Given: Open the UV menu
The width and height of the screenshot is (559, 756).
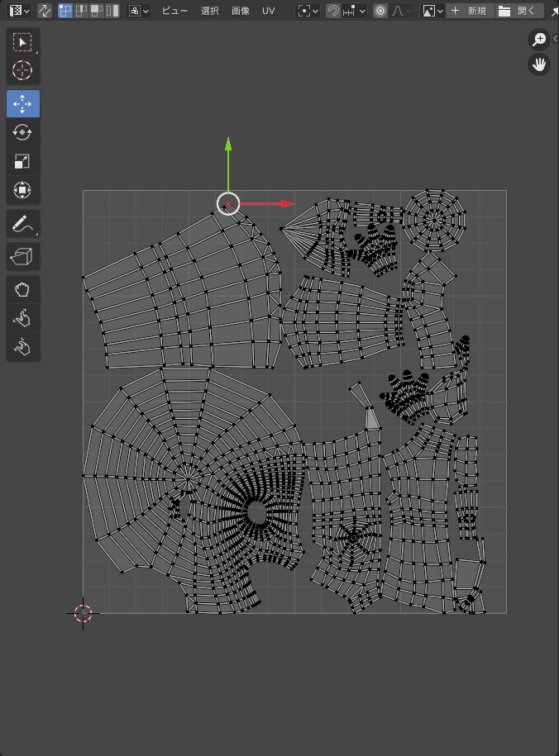Looking at the screenshot, I should tap(269, 11).
